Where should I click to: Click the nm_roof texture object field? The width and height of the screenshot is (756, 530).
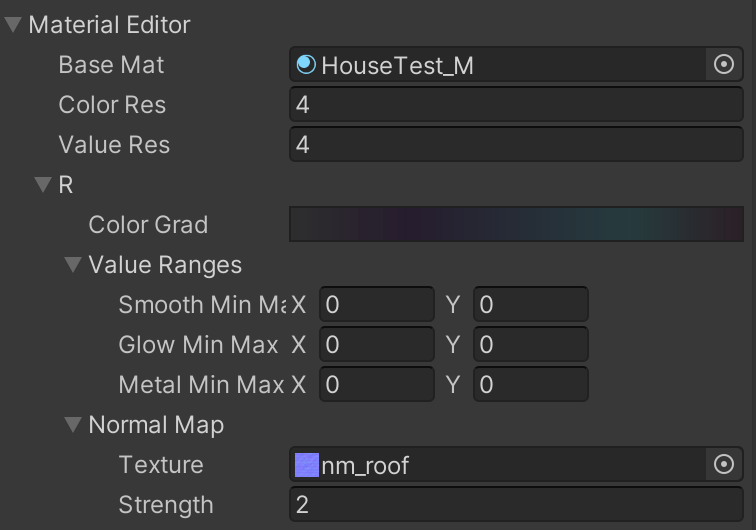500,465
